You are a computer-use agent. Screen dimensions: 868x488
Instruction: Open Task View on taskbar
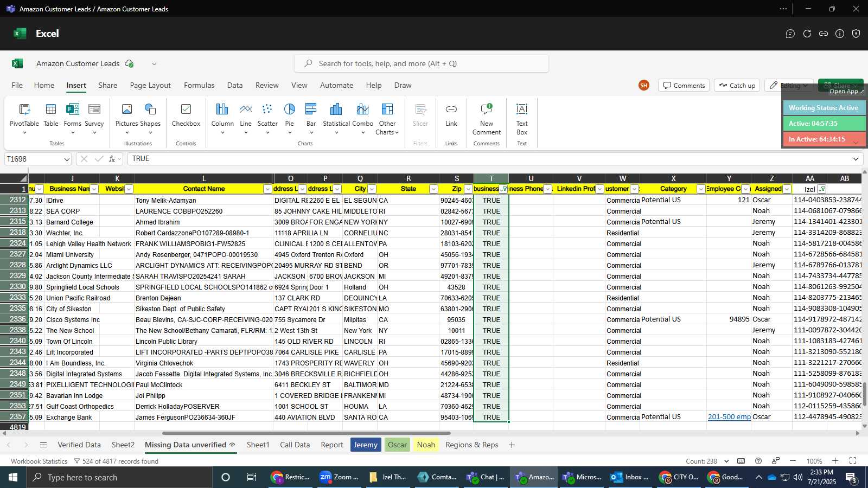click(251, 477)
